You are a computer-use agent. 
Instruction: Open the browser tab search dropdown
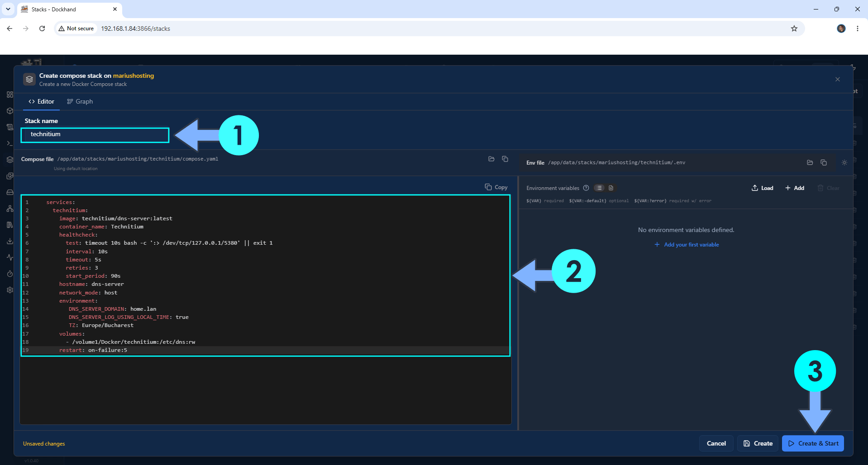point(8,9)
